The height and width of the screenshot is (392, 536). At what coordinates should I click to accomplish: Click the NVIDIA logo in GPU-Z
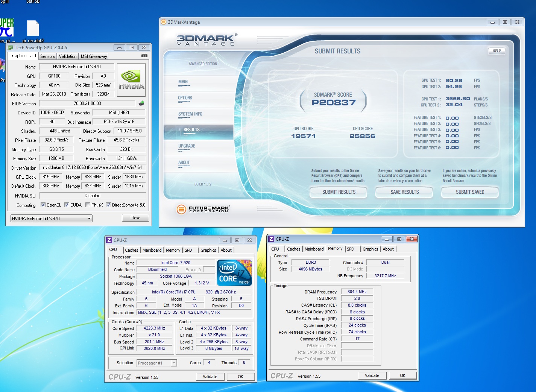tap(131, 80)
